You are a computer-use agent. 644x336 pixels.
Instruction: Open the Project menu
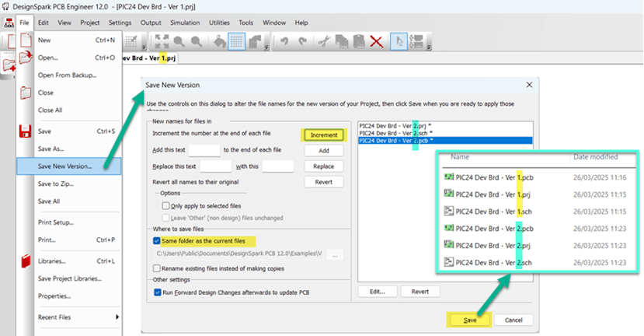click(x=90, y=23)
